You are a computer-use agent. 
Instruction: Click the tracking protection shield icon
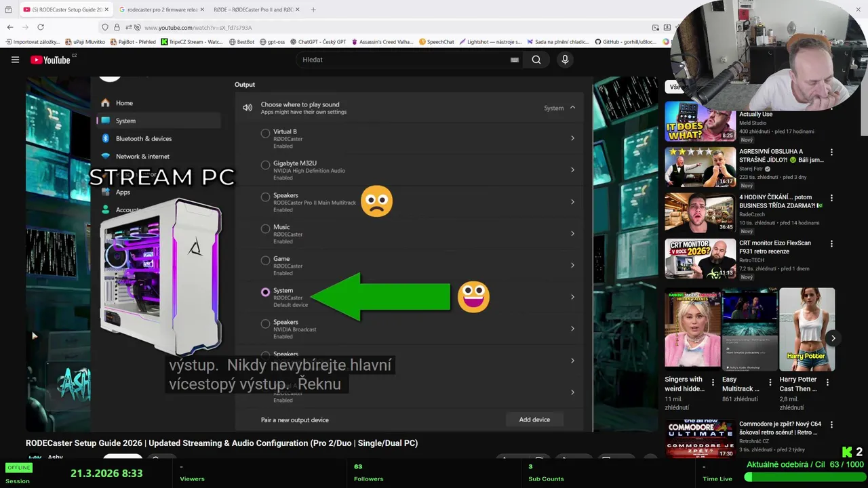104,27
